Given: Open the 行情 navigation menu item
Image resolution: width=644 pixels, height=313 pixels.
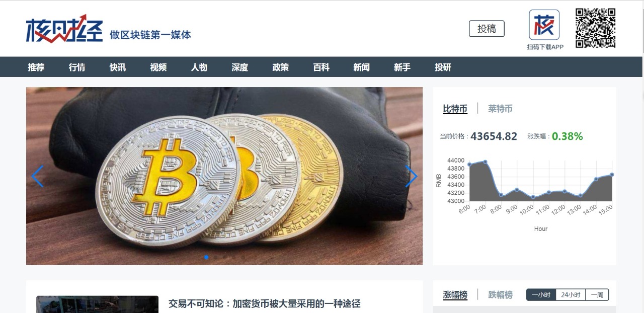Looking at the screenshot, I should tap(77, 67).
